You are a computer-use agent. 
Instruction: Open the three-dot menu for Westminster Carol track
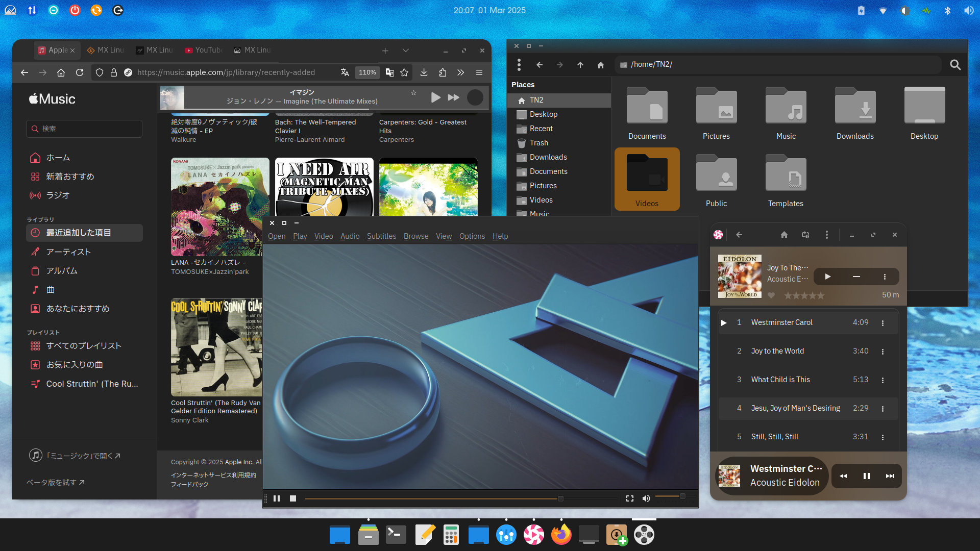coord(883,323)
